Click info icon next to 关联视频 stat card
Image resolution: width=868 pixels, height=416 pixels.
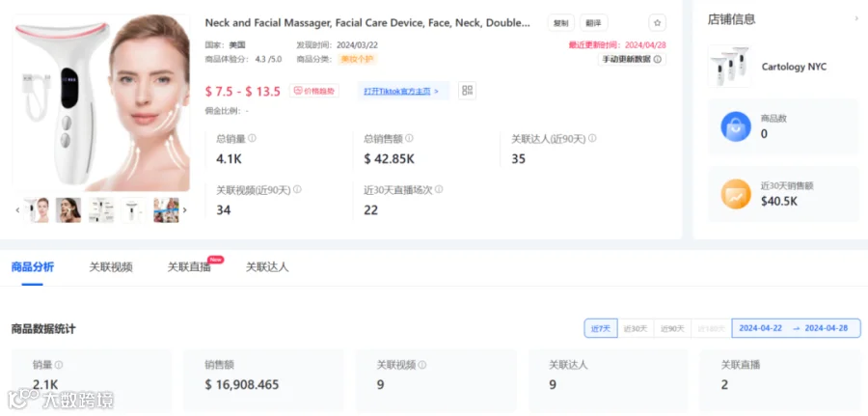(422, 365)
